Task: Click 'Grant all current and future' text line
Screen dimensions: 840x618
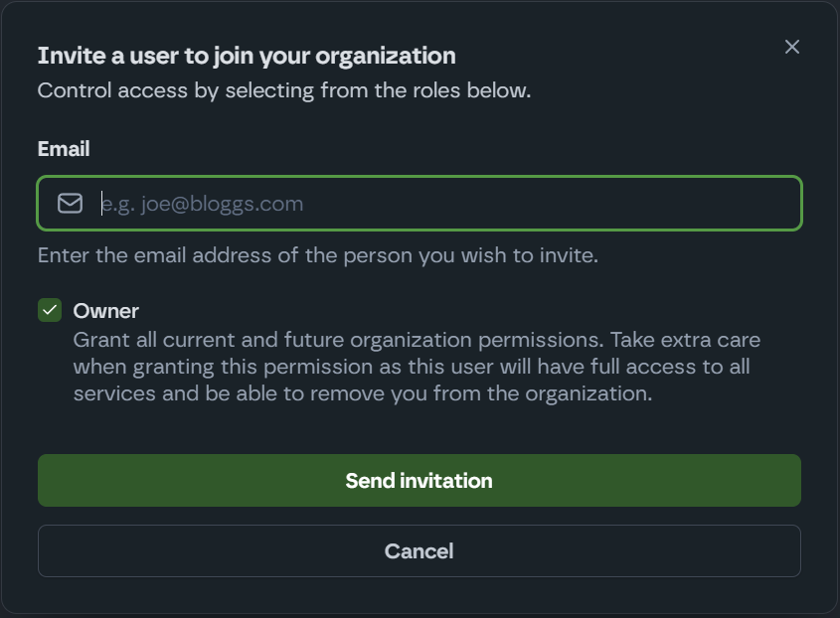Action: [239, 340]
